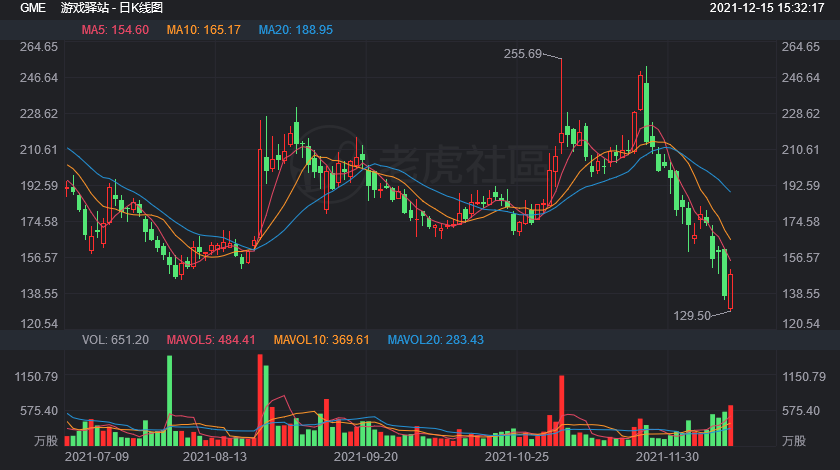Click the 2021-07-09 date axis label

[x=97, y=457]
